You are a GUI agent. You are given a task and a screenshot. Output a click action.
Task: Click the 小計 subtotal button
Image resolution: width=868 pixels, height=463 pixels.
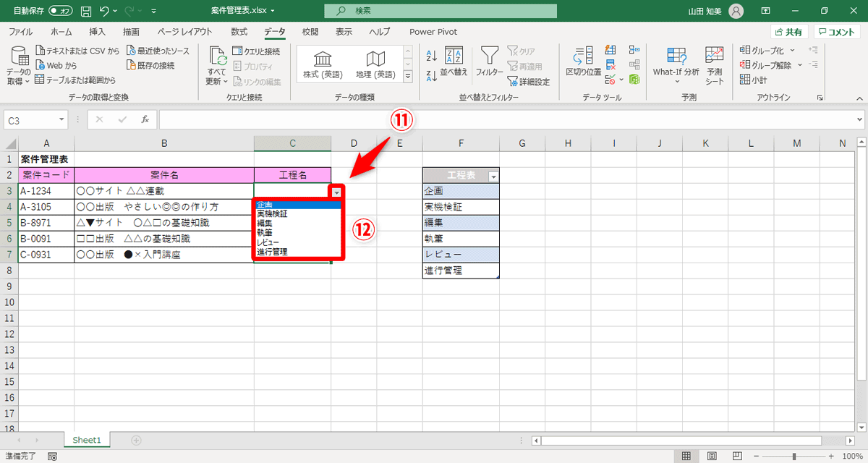(x=754, y=80)
